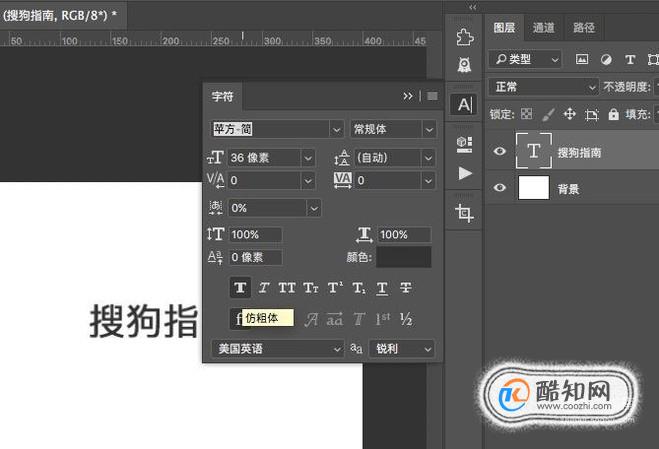
Task: Open the tracking VA dropdown arrow
Action: point(428,181)
